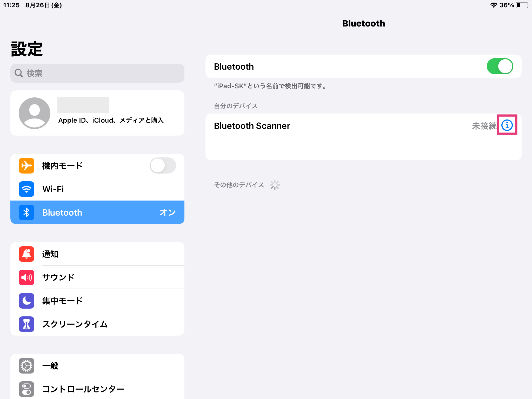Focus the 検索 search field

97,73
